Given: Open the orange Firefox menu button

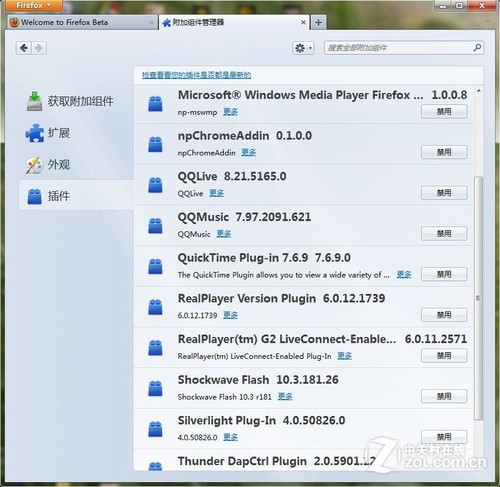Looking at the screenshot, I should click(x=33, y=5).
